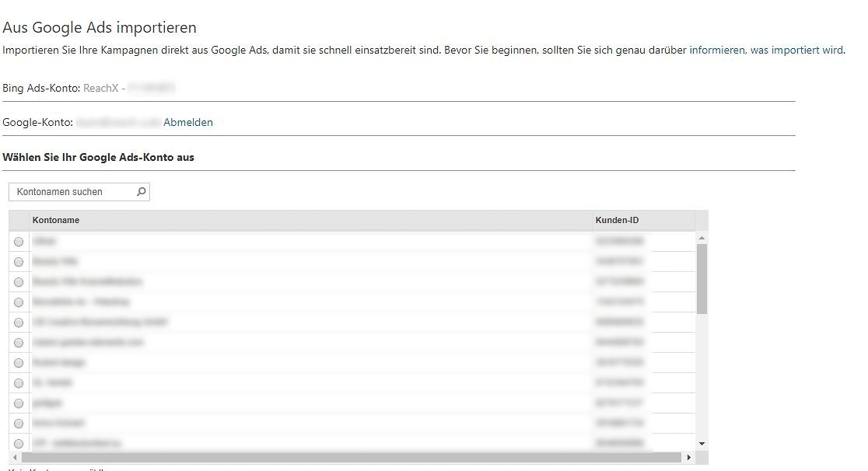This screenshot has height=471, width=868.
Task: Choose the sixth account radio button in the list
Action: click(19, 343)
